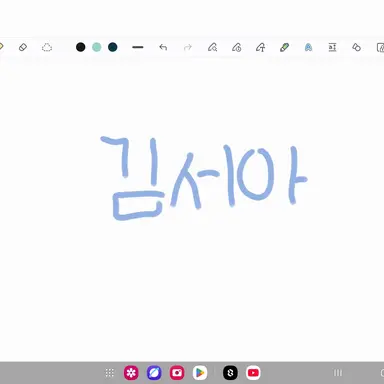Open the Samsung Internet browser

154,373
